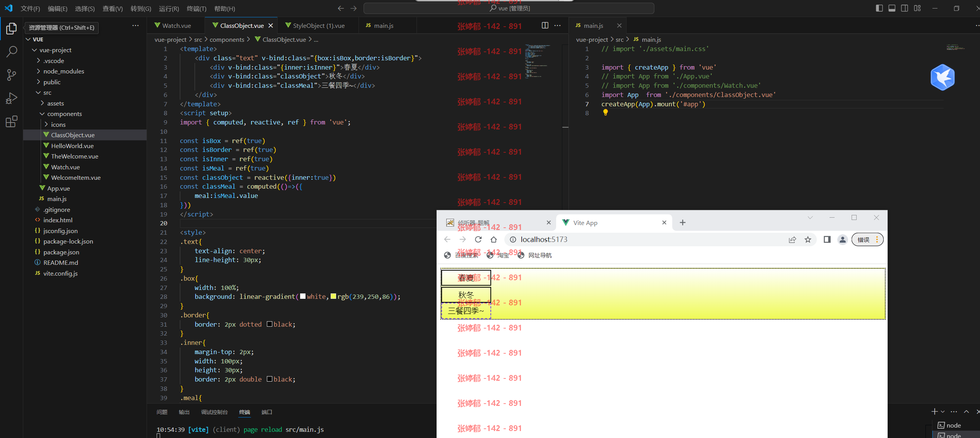Reload the browser page at localhost
This screenshot has height=438, width=980.
pos(478,239)
